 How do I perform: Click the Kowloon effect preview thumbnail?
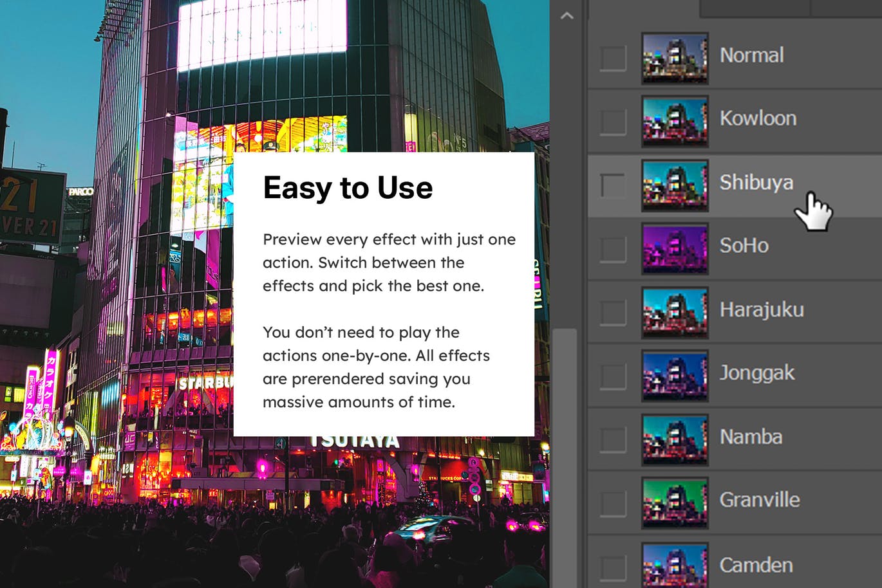pyautogui.click(x=675, y=120)
